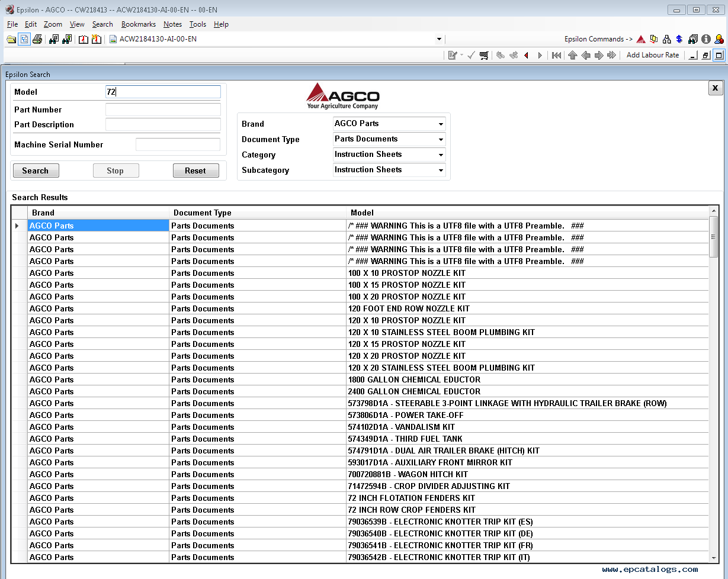
Task: Expand the Category dropdown
Action: [x=441, y=155]
